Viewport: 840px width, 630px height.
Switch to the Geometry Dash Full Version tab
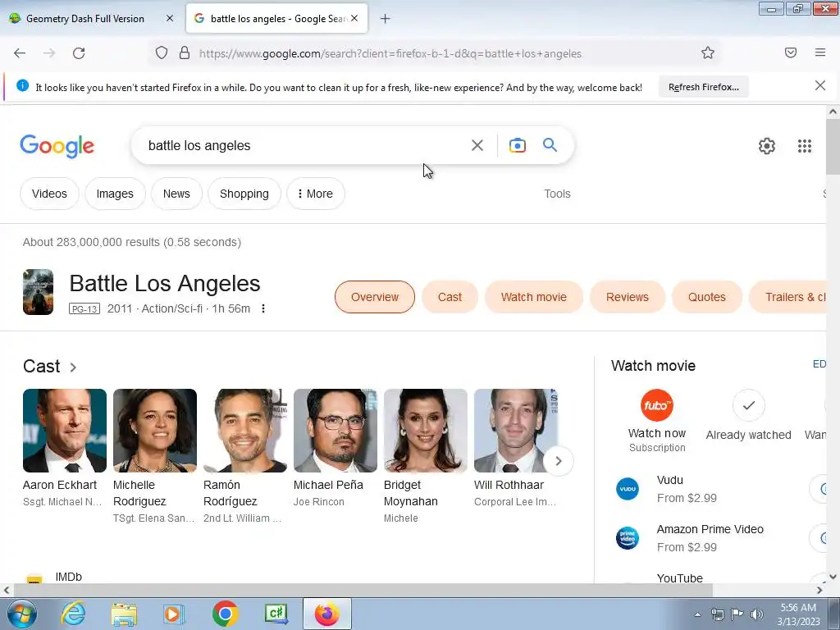click(x=85, y=19)
